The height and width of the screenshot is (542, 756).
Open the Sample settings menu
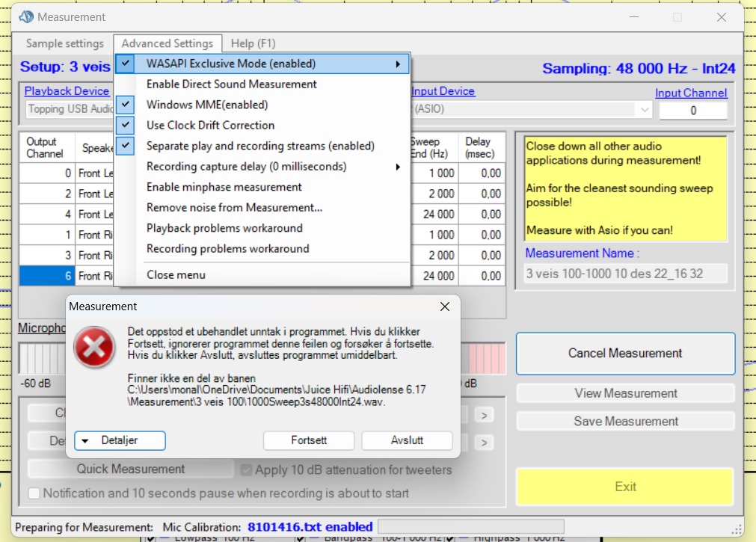[x=65, y=43]
